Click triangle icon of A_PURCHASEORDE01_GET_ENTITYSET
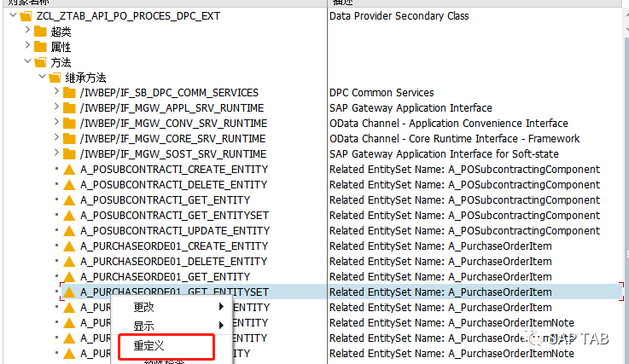Screen dimensions: 629x364 coord(69,292)
